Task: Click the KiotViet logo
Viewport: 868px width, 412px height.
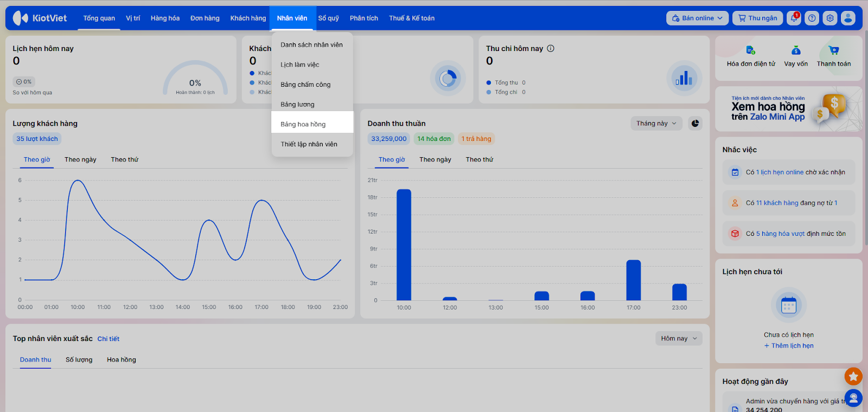Action: point(40,18)
